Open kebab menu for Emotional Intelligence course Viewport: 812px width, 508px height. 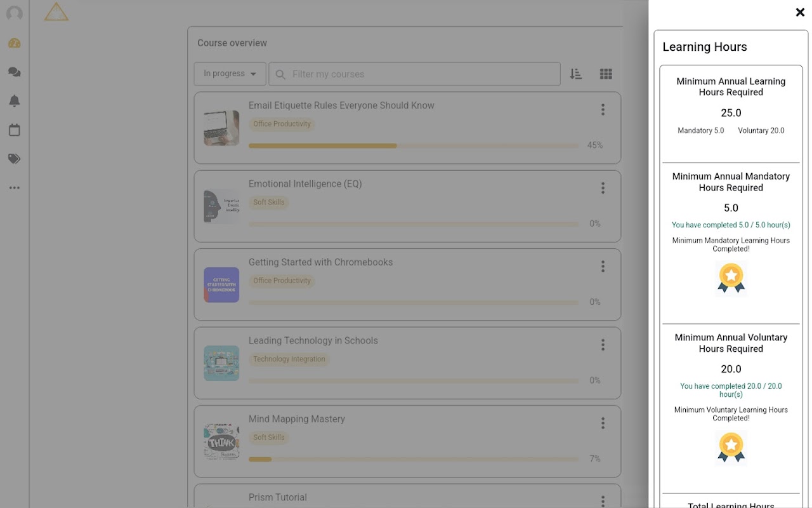(x=603, y=188)
